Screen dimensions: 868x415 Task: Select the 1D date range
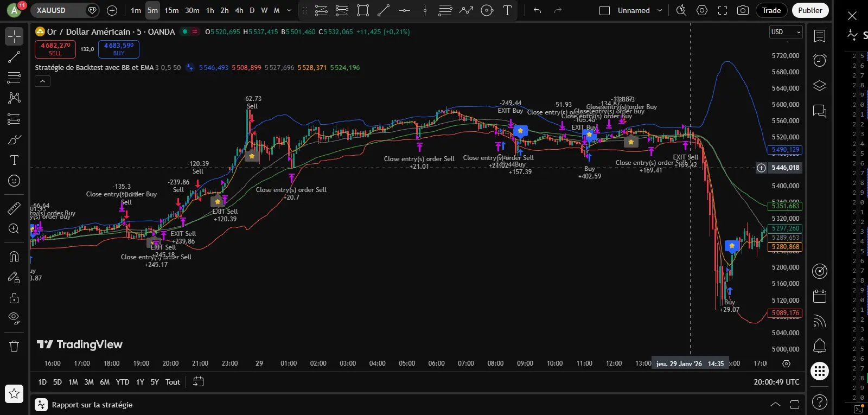(x=42, y=382)
